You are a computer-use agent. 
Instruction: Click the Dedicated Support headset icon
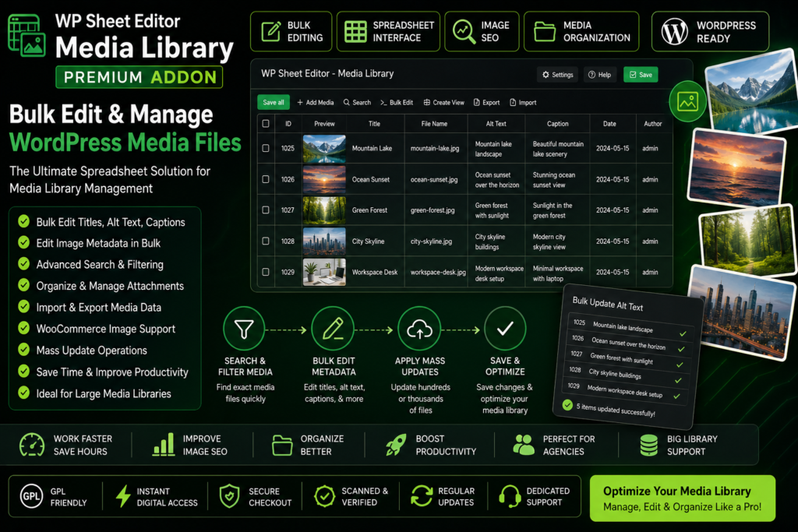pos(510,496)
